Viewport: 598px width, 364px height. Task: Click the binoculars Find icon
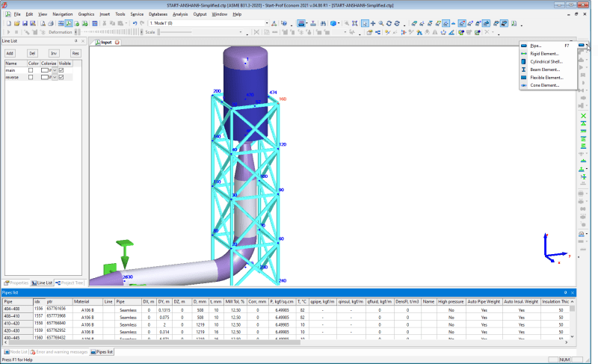coord(323,23)
